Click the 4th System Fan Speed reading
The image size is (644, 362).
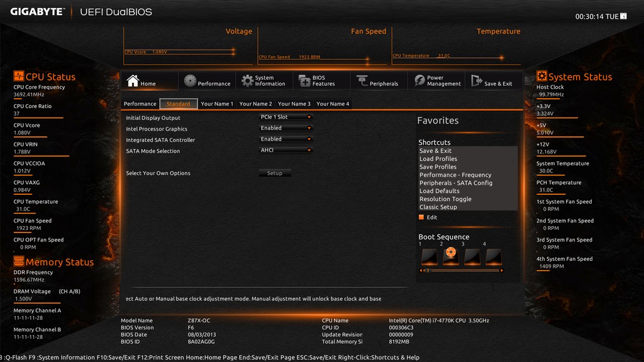pyautogui.click(x=551, y=266)
